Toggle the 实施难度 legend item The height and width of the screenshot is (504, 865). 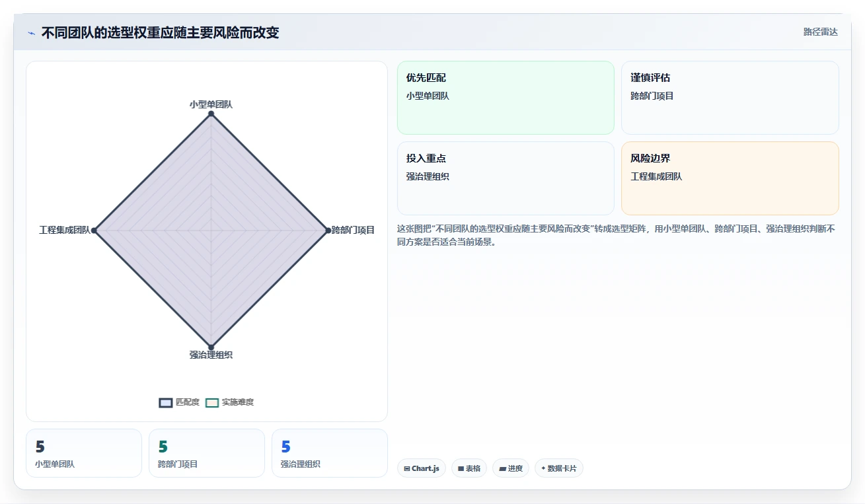click(229, 402)
